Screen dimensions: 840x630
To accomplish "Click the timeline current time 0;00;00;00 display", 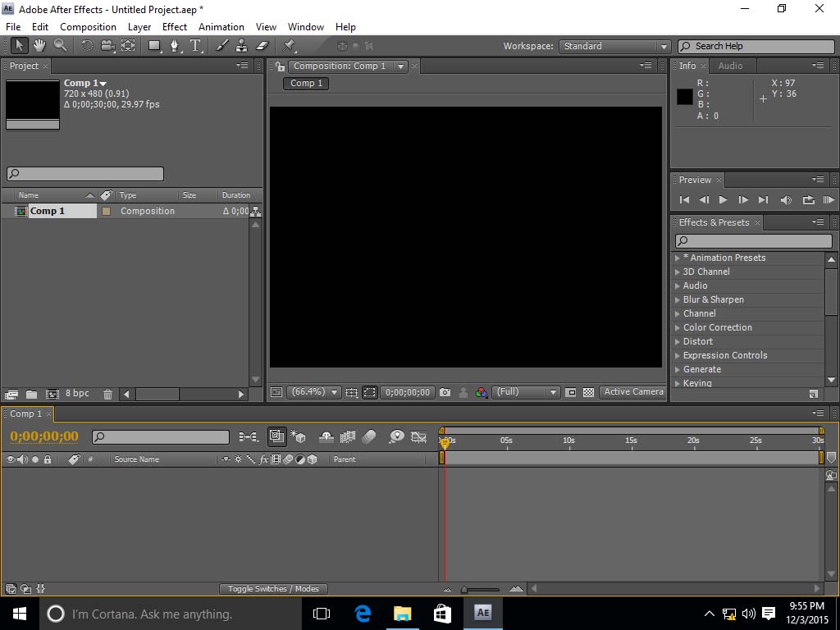I will [44, 436].
